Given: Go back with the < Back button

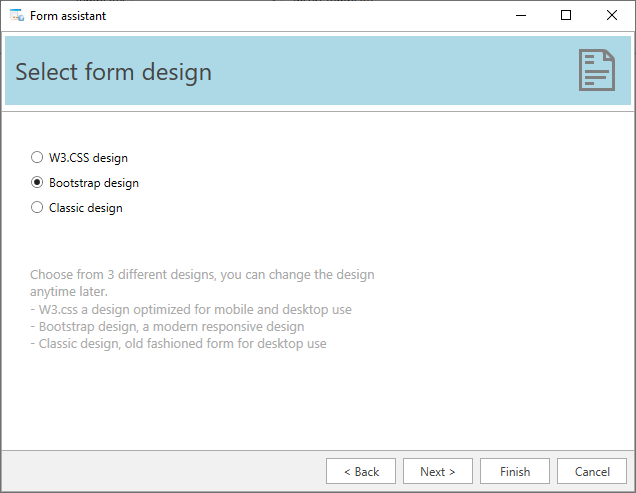Looking at the screenshot, I should pos(361,471).
